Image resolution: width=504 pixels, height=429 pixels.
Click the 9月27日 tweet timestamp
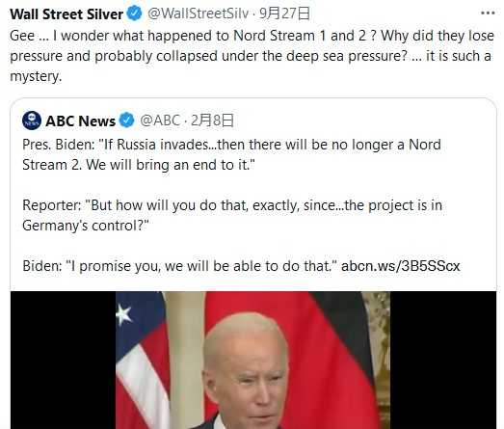coord(284,13)
